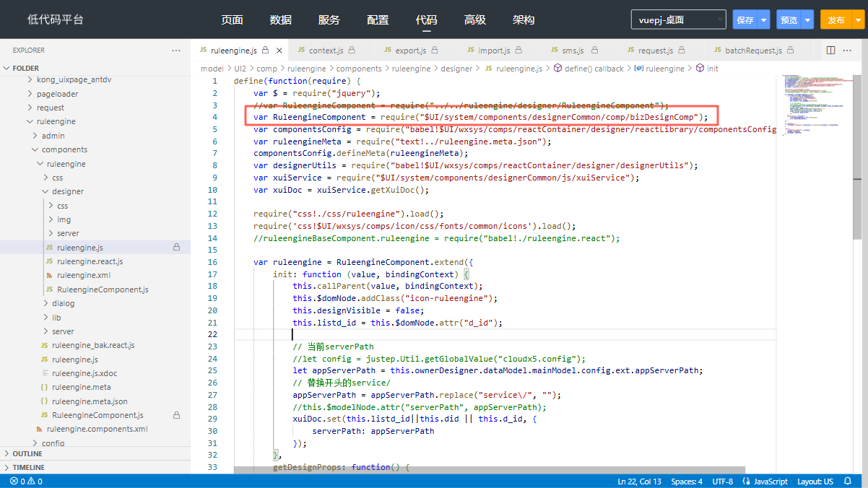Viewport: 868px width, 488px height.
Task: Click Ln 22, Col 13 in status bar
Action: pos(639,482)
